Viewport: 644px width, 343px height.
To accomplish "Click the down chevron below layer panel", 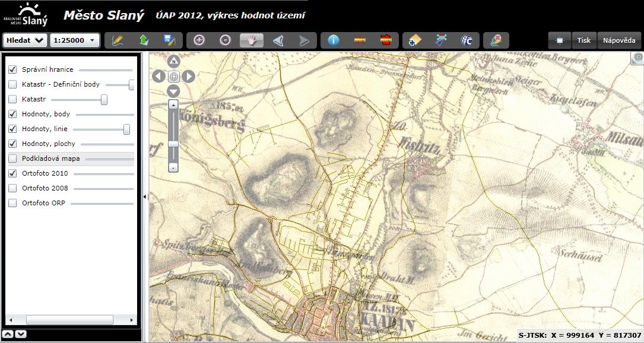I will 21,334.
